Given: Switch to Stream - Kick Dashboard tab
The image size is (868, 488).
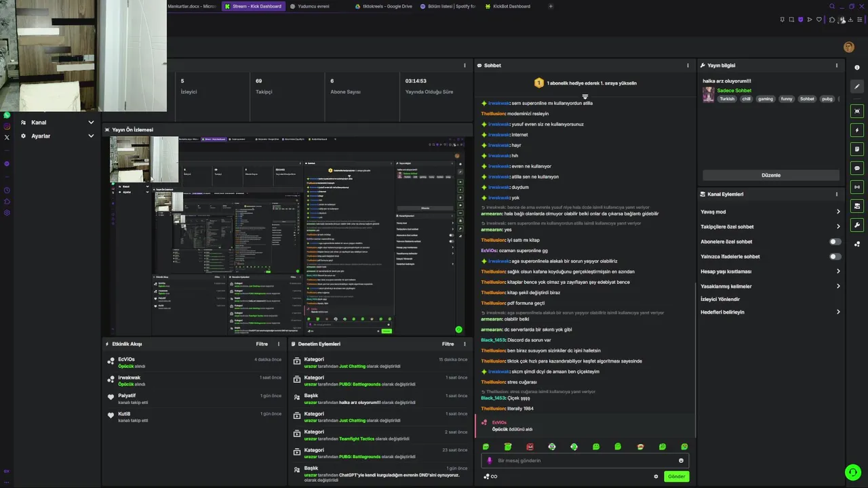Looking at the screenshot, I should (253, 6).
